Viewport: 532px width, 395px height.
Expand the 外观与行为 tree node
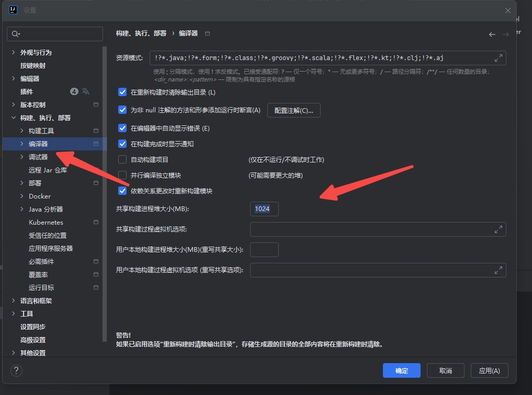13,52
